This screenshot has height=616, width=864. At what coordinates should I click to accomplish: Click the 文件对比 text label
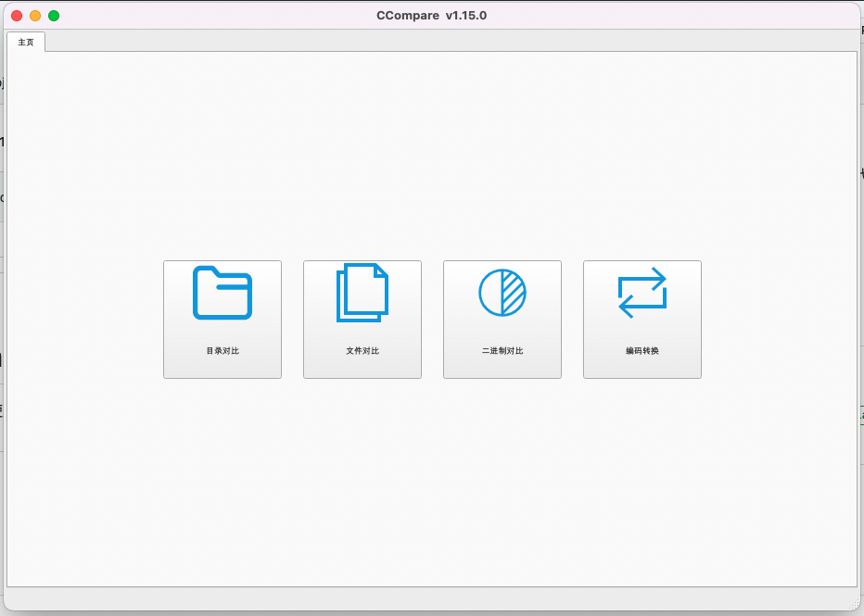(362, 351)
